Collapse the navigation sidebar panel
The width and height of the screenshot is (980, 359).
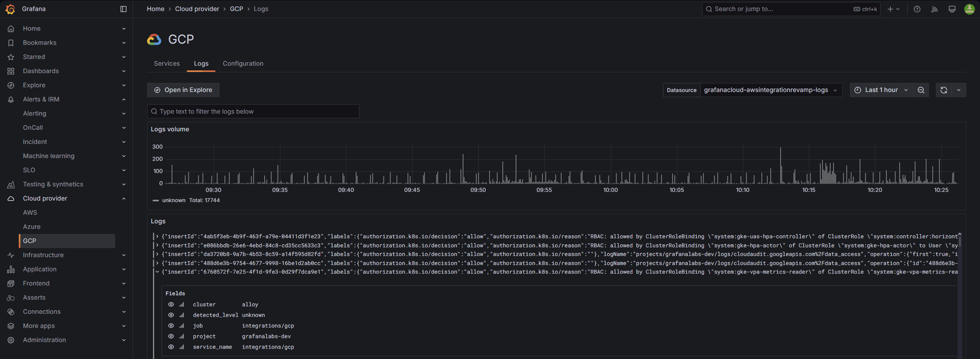[x=123, y=9]
